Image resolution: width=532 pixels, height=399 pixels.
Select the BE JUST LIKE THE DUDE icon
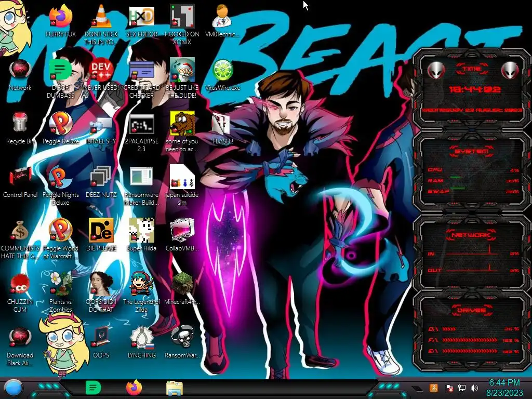click(182, 70)
